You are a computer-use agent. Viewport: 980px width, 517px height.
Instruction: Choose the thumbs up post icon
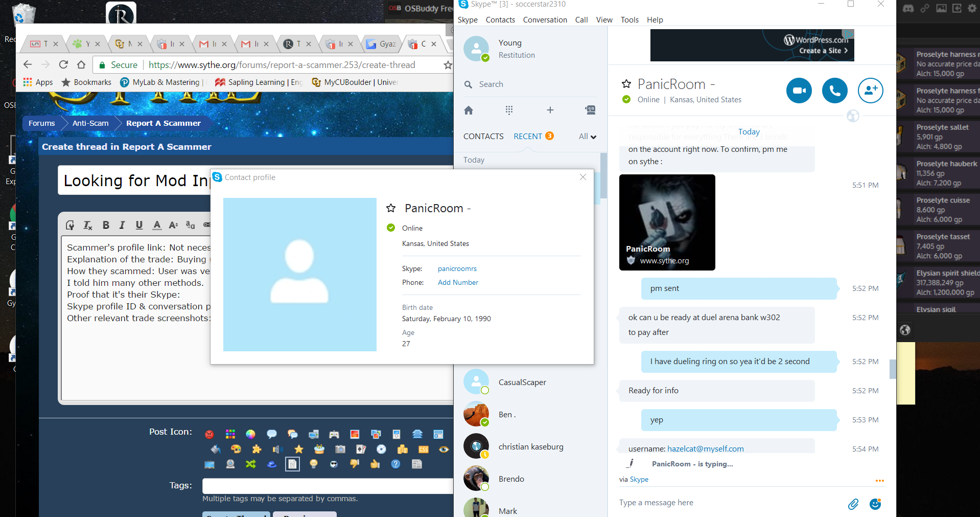tap(375, 464)
